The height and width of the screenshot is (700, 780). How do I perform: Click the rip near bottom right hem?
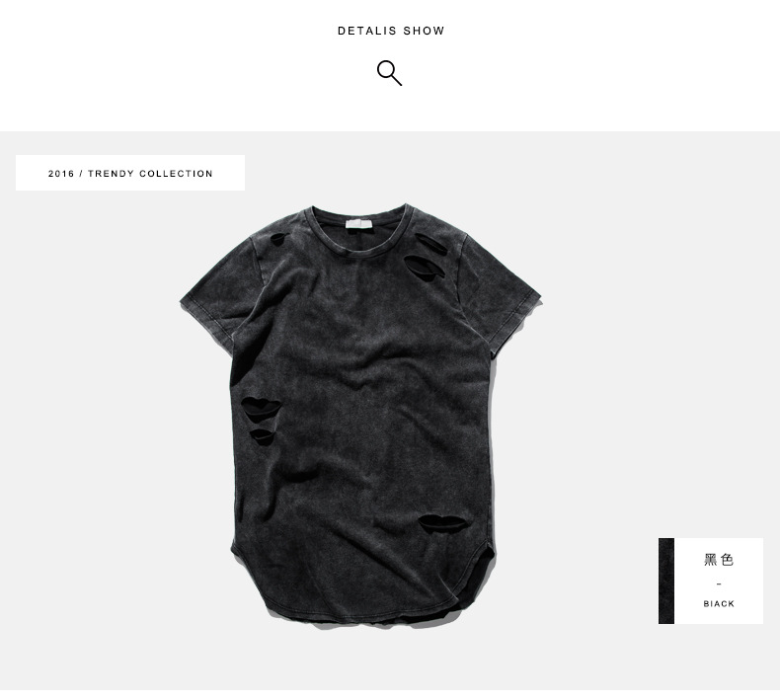441,524
